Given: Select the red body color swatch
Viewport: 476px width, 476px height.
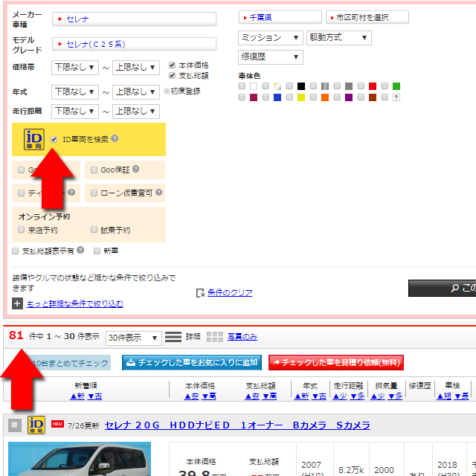Looking at the screenshot, I should (x=373, y=86).
